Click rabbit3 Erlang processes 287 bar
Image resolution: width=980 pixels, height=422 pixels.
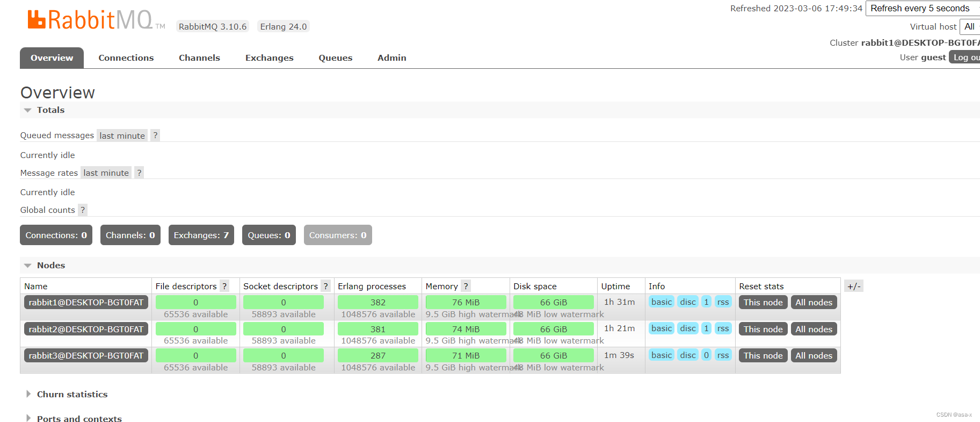click(378, 355)
